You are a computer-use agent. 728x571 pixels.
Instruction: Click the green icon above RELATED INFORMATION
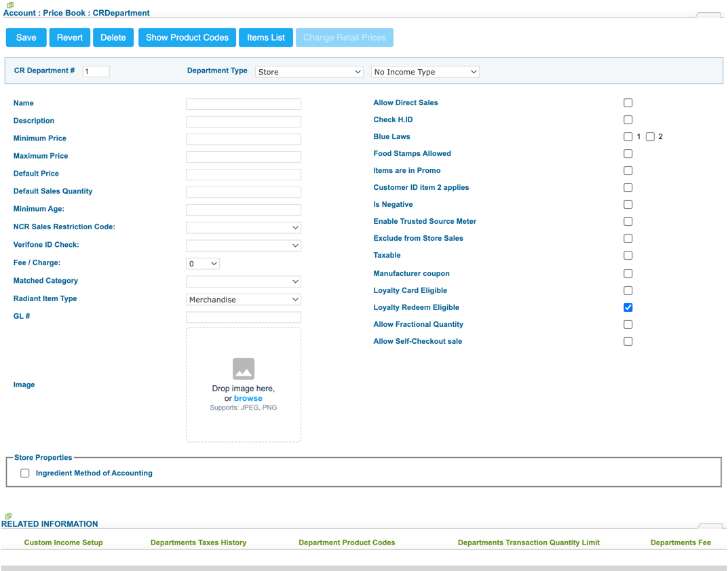(7, 515)
